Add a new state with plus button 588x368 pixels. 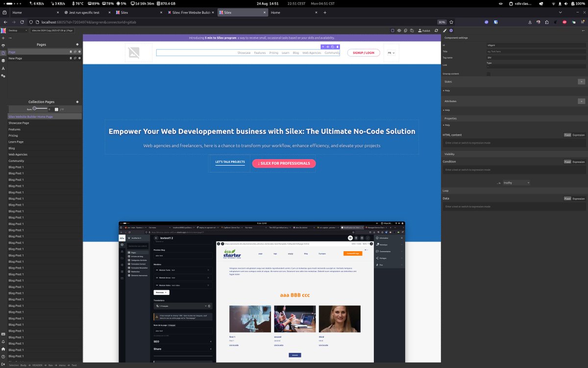coord(582,81)
